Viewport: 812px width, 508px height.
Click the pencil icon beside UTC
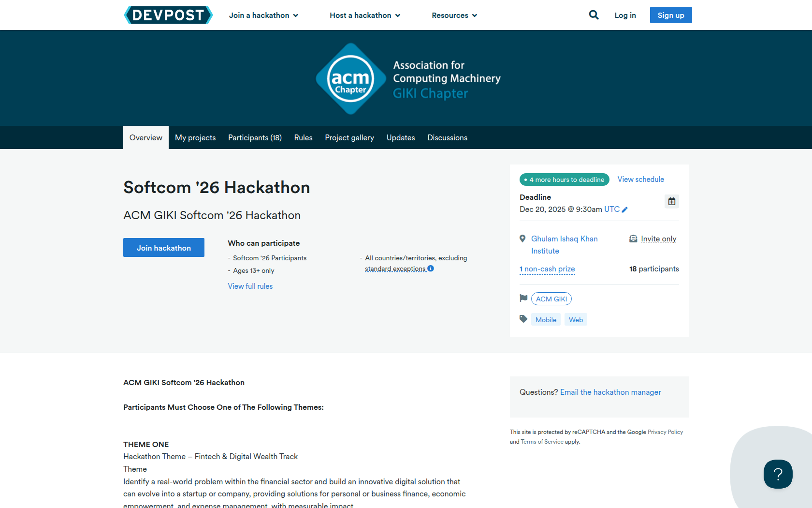(x=624, y=209)
